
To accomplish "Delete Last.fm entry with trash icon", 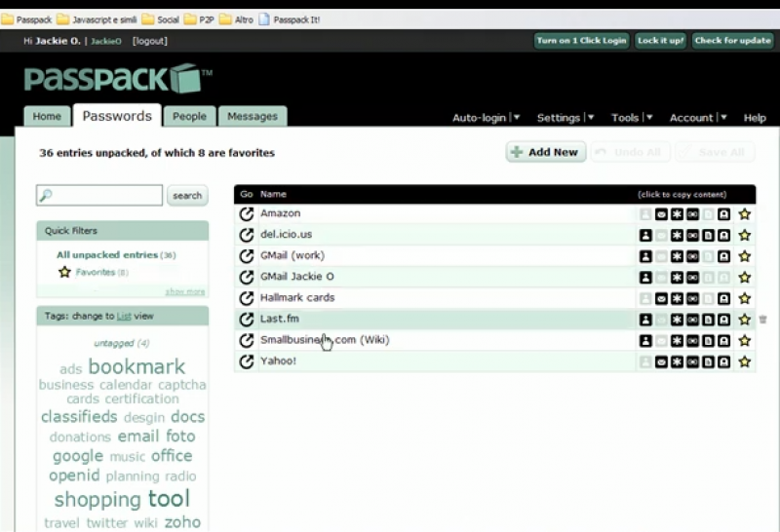I will (x=762, y=320).
